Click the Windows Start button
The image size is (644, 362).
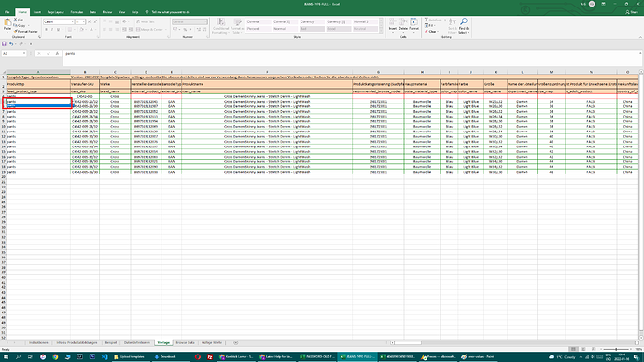[x=6, y=357]
